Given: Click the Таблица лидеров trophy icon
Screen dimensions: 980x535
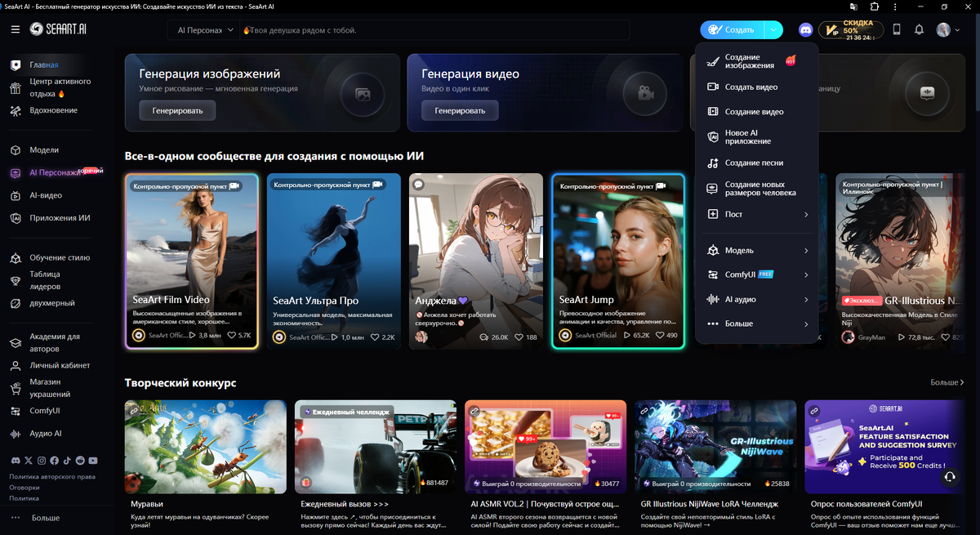Looking at the screenshot, I should 15,280.
